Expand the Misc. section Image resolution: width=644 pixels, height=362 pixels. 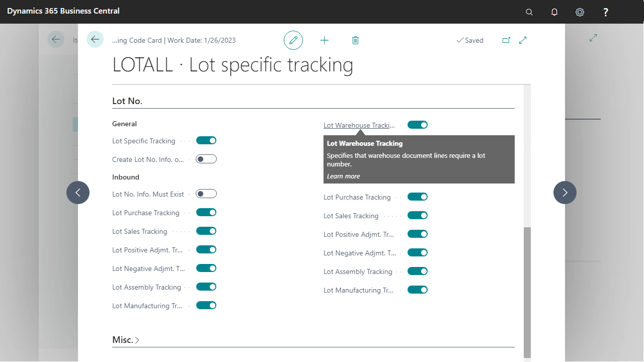(x=126, y=340)
